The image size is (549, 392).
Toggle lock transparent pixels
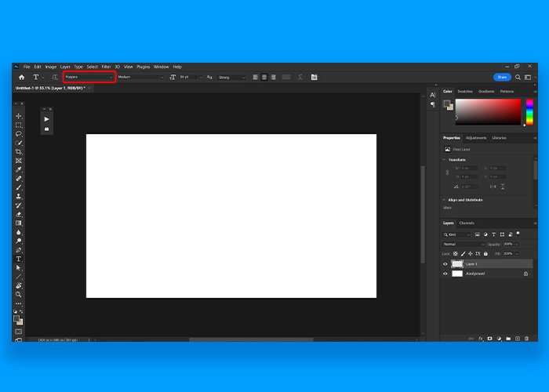point(455,254)
